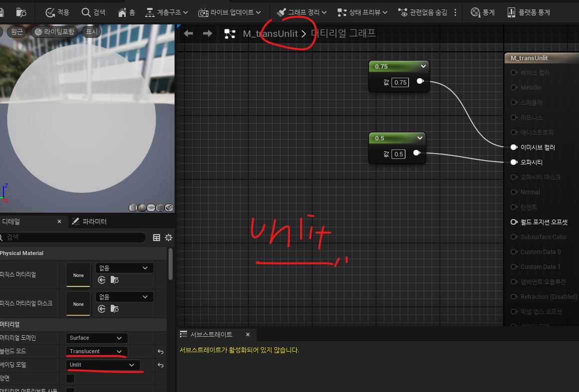Screen dimensions: 579x392
Task: Click the 이미시브 컬러 input pin
Action: 514,147
